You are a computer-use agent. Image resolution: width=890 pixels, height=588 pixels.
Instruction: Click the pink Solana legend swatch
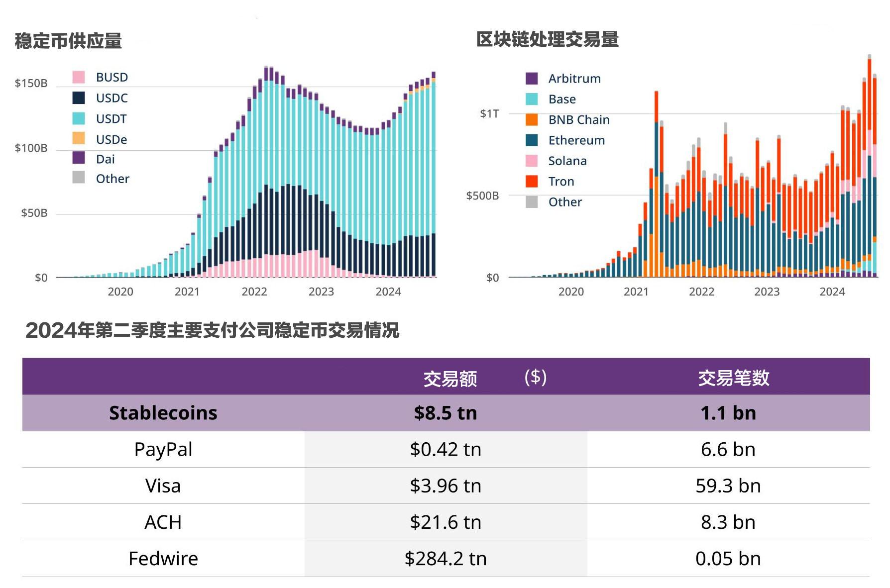(x=532, y=161)
